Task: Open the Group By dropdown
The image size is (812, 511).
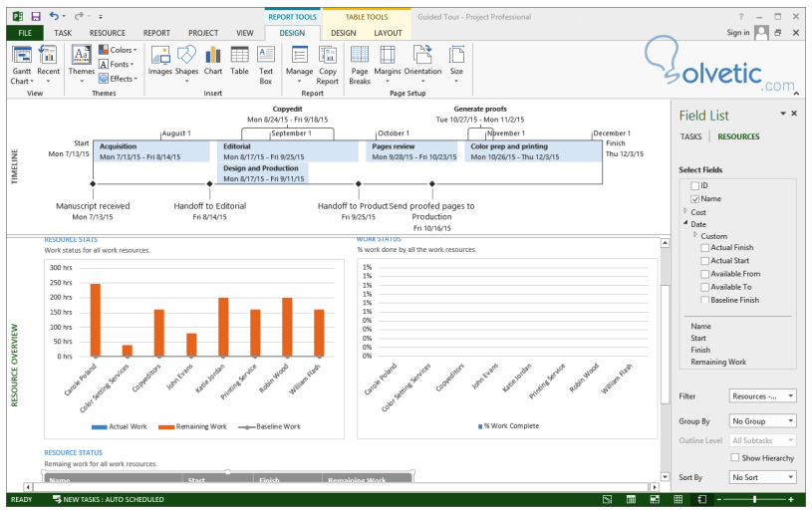Action: [x=762, y=421]
